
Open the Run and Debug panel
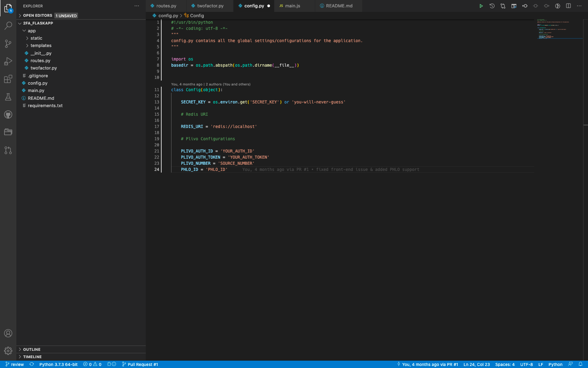coord(8,61)
